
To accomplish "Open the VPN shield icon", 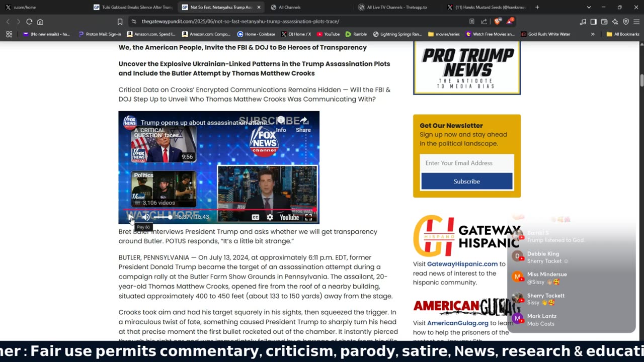I will pyautogui.click(x=626, y=22).
